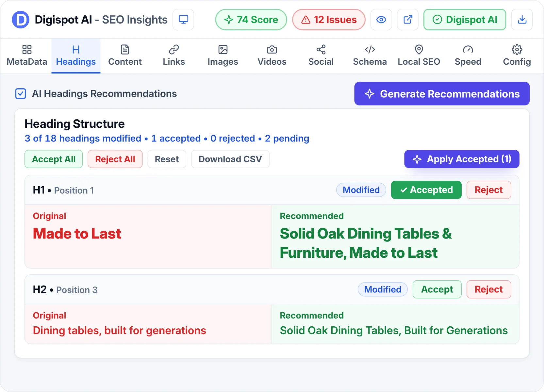Click recommended H1 'Solid Oak Dining Tables & Furniture'
This screenshot has height=392, width=544.
(x=366, y=243)
